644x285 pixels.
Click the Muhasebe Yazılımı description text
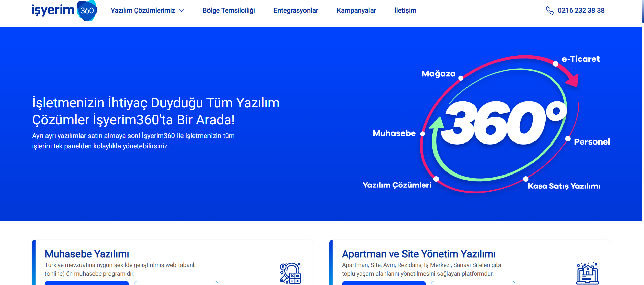120,269
